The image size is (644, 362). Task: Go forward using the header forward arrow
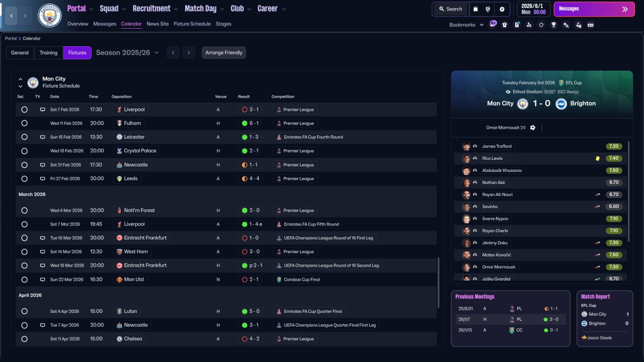click(x=25, y=16)
